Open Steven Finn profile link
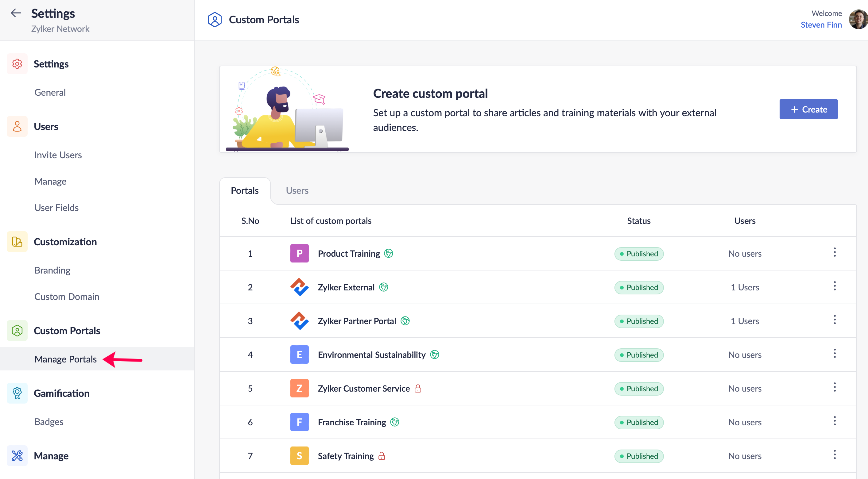This screenshot has width=868, height=479. pyautogui.click(x=821, y=25)
